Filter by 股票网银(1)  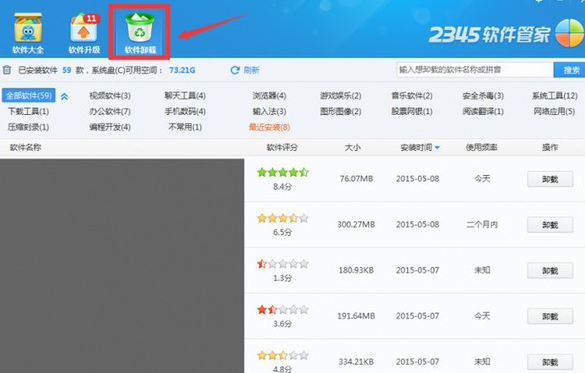(412, 111)
